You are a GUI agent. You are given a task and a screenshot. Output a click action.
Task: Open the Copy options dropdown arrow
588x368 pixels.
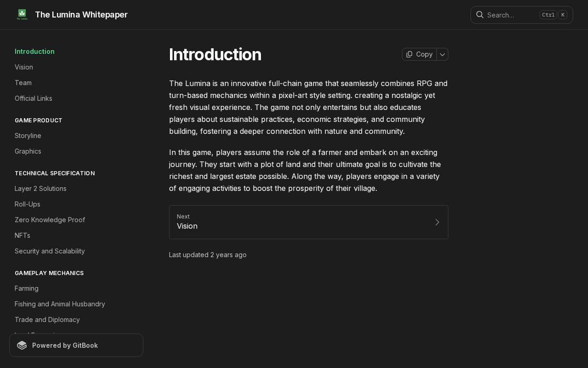[442, 54]
